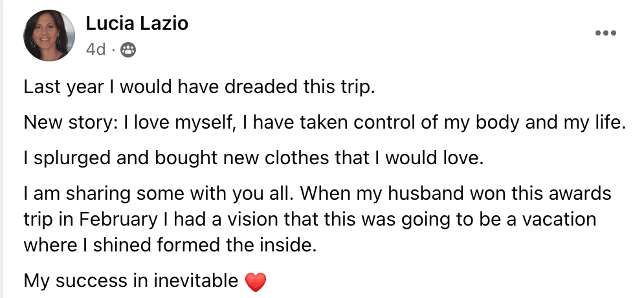Click the text 'My success in inevitable'
This screenshot has height=298, width=644.
click(131, 281)
